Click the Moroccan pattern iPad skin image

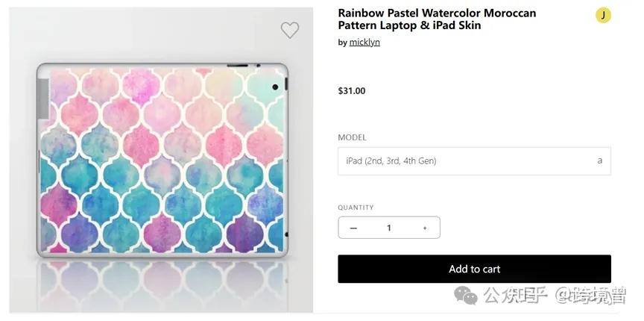click(162, 160)
